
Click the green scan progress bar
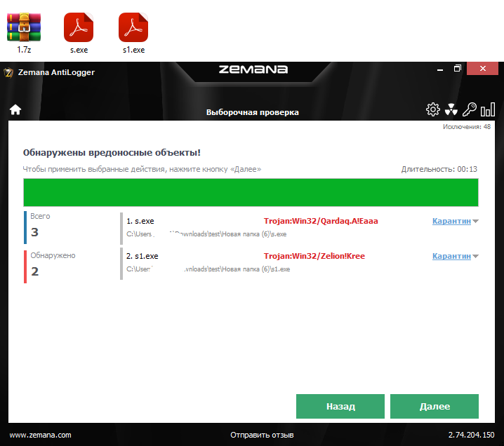click(x=251, y=192)
